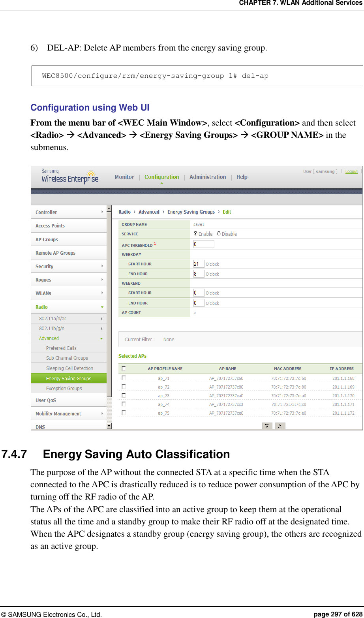Open the Administration top menu
This screenshot has height=618, width=364.
[208, 177]
